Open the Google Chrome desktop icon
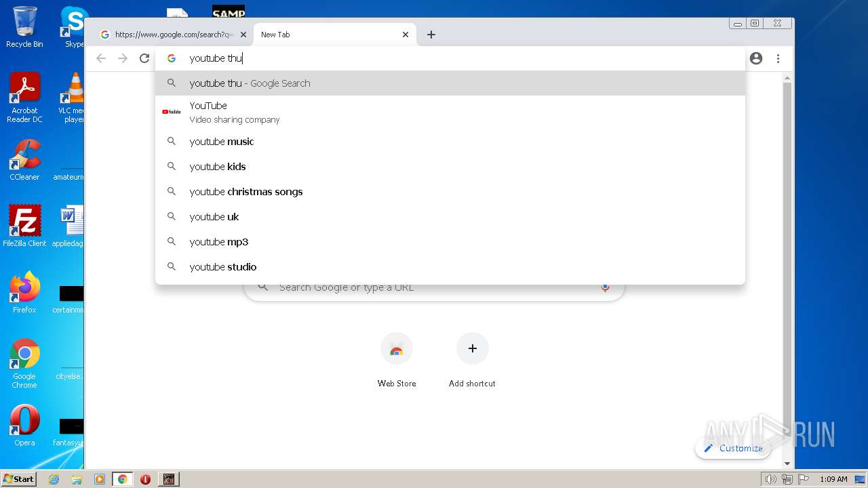 coord(24,363)
